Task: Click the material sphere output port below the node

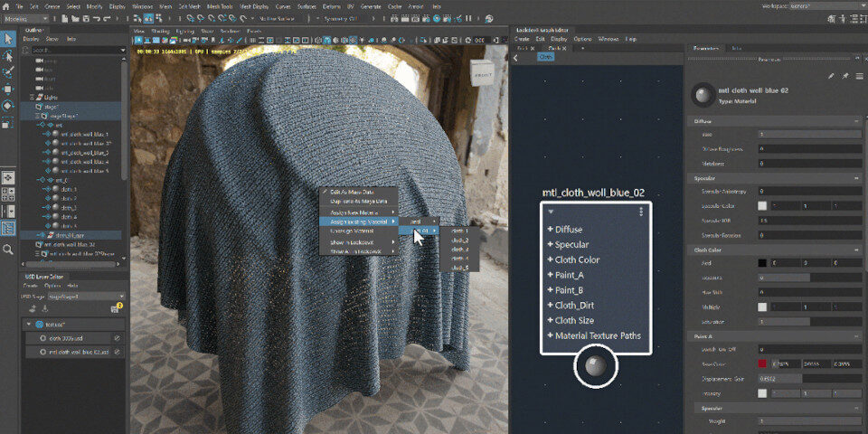Action: click(x=595, y=365)
